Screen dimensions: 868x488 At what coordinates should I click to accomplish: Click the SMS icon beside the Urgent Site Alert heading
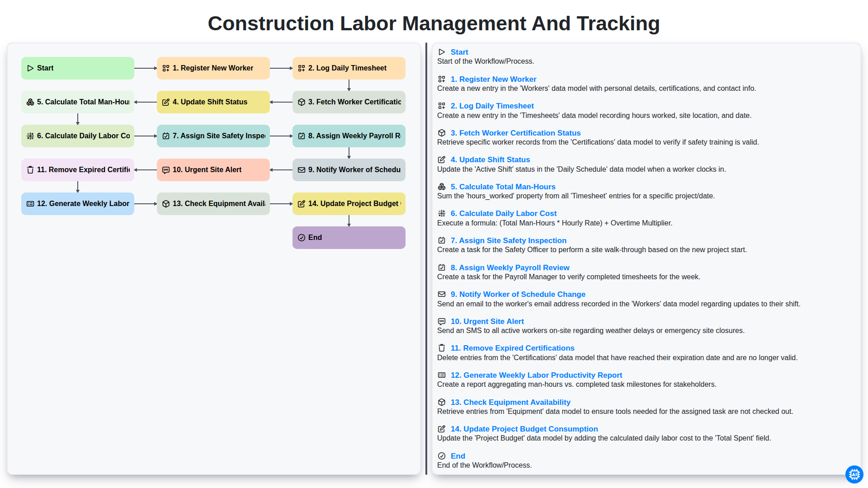tap(442, 321)
